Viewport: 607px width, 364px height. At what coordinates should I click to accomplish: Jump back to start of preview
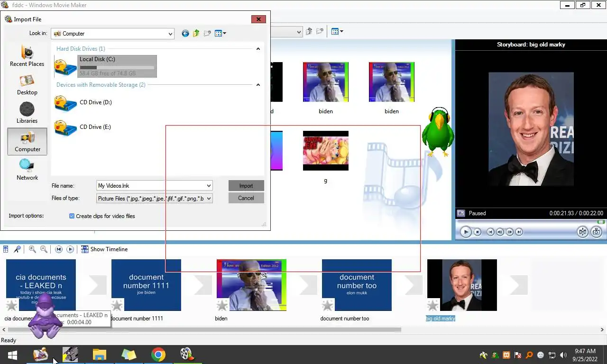(x=491, y=232)
